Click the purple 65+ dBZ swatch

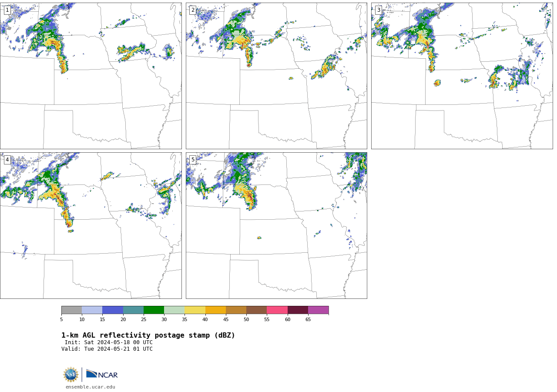(318, 310)
